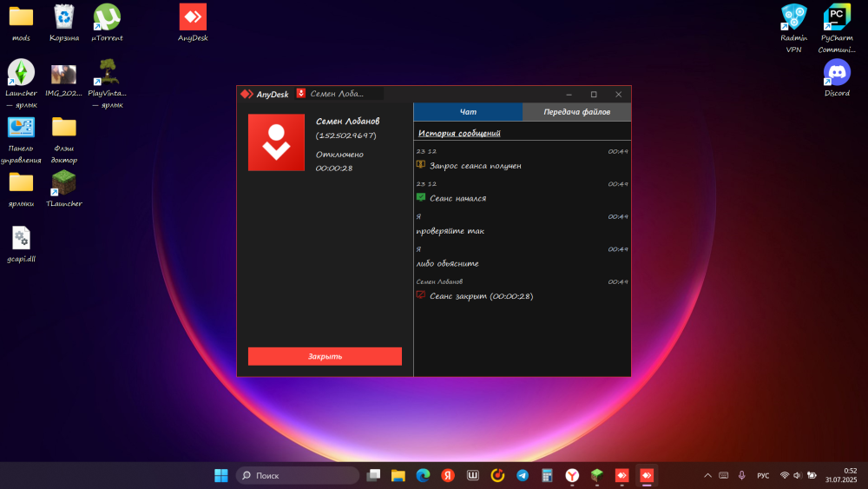
Task: Click the chat message проверяйте так
Action: [450, 231]
